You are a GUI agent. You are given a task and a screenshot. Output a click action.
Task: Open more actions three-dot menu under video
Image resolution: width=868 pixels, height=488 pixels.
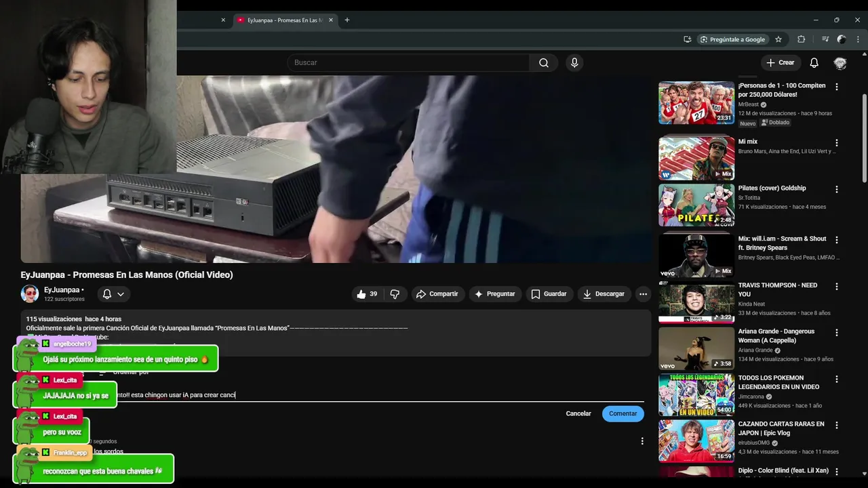coord(643,294)
